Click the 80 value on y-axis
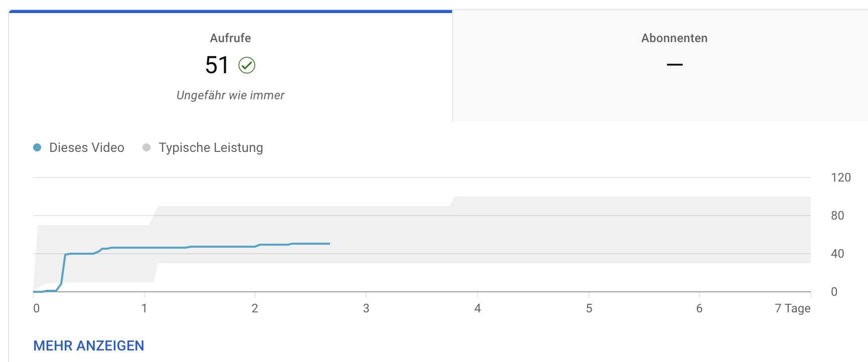 837,216
